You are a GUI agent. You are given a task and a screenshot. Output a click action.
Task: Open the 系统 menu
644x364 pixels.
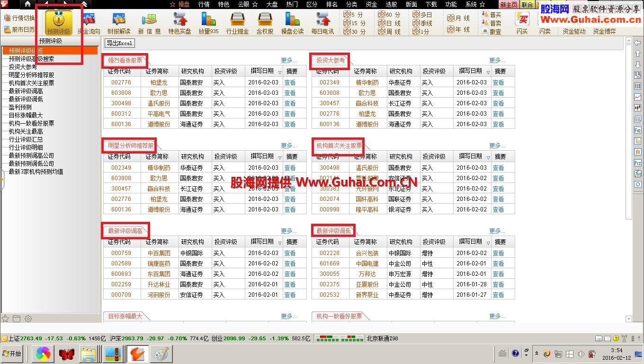[x=472, y=4]
